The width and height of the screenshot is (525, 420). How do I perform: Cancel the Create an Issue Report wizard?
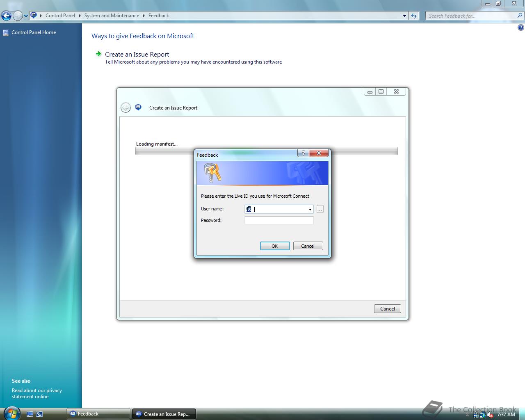(x=388, y=309)
